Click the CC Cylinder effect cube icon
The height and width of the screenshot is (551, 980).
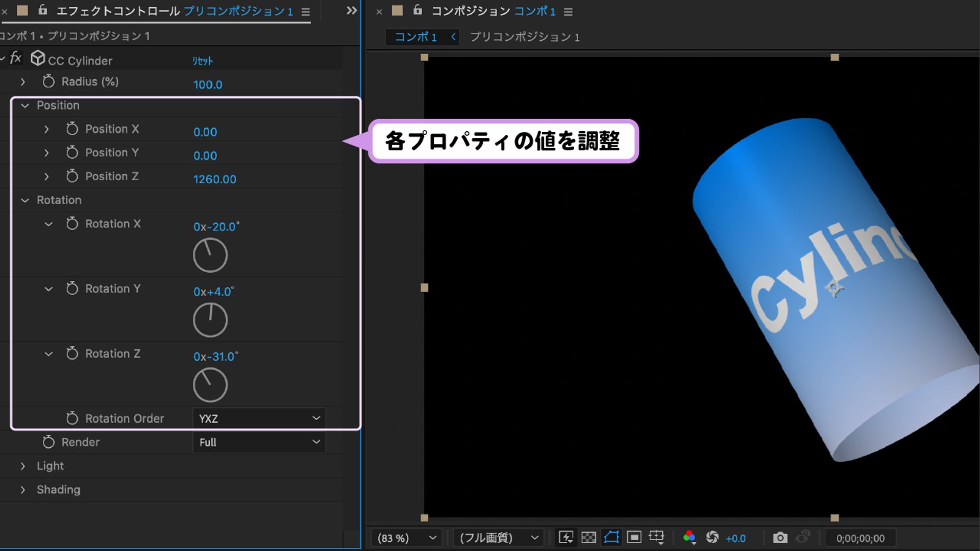(38, 59)
